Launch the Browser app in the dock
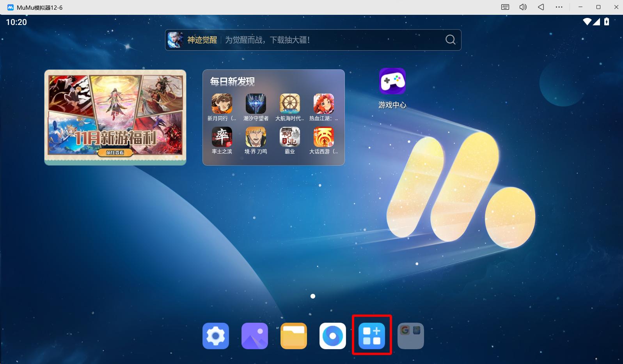This screenshot has width=623, height=364. point(332,336)
